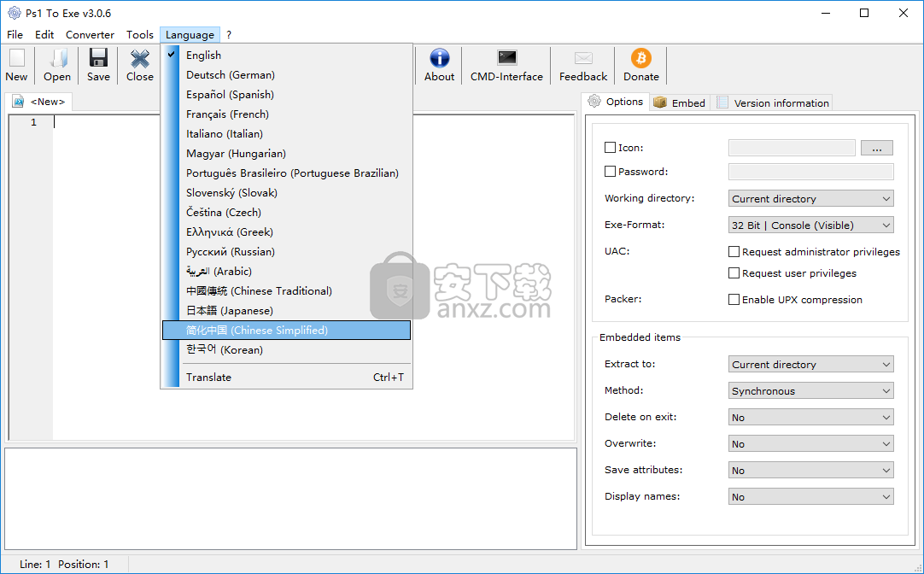
Task: Open the Edit menu
Action: (44, 35)
